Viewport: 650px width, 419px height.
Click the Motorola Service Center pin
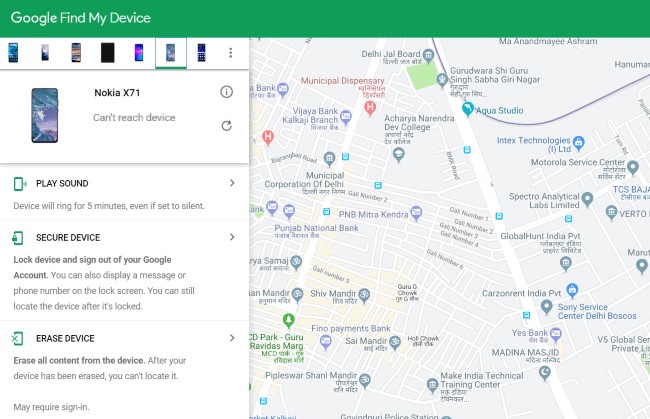pos(633,167)
